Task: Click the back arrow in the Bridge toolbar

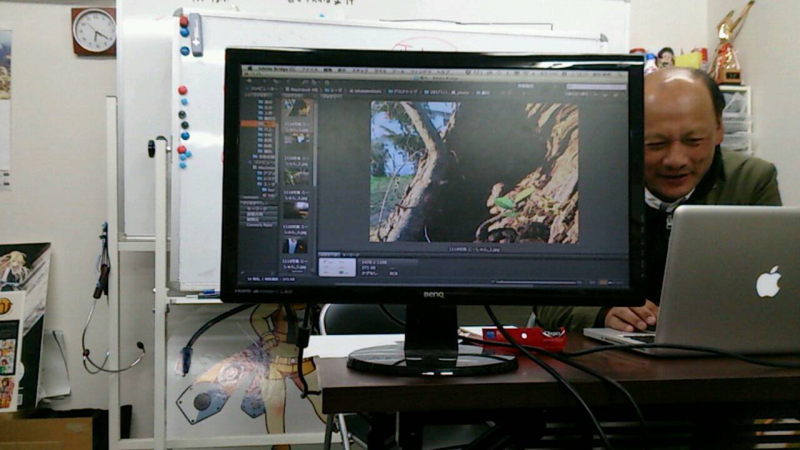Action: click(249, 81)
